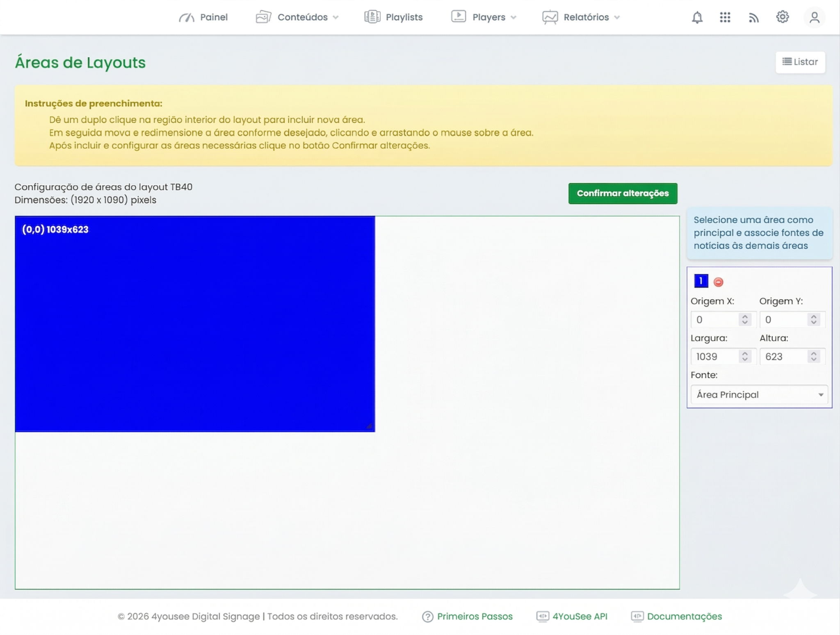Click the Listar button
The width and height of the screenshot is (840, 635).
[800, 62]
